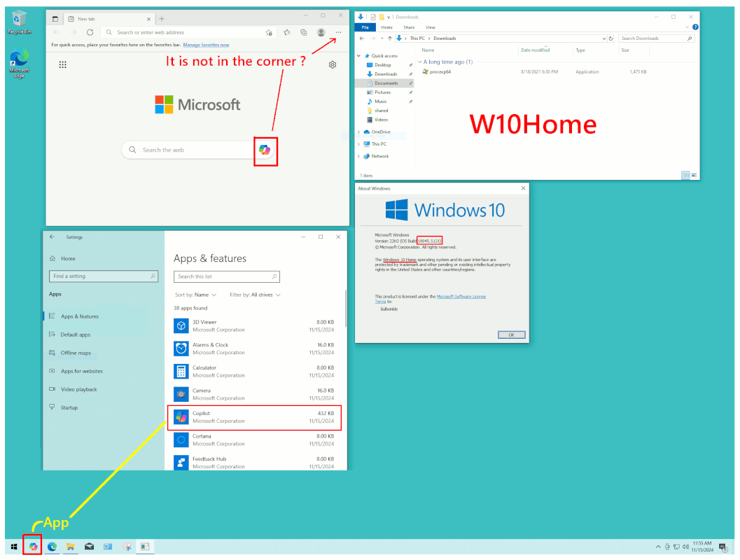The width and height of the screenshot is (740, 560).
Task: Click Explorer back arrow
Action: [x=362, y=38]
